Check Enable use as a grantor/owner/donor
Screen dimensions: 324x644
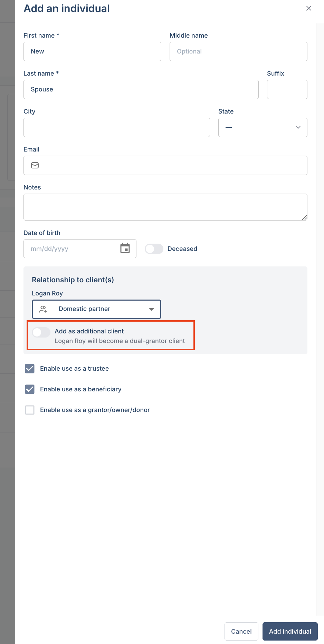[30, 410]
